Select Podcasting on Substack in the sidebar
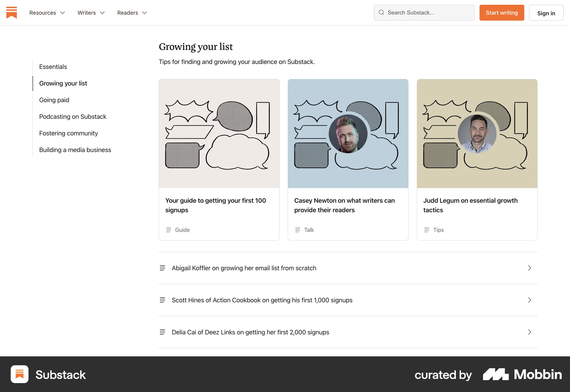Viewport: 570px width, 392px height. (73, 116)
